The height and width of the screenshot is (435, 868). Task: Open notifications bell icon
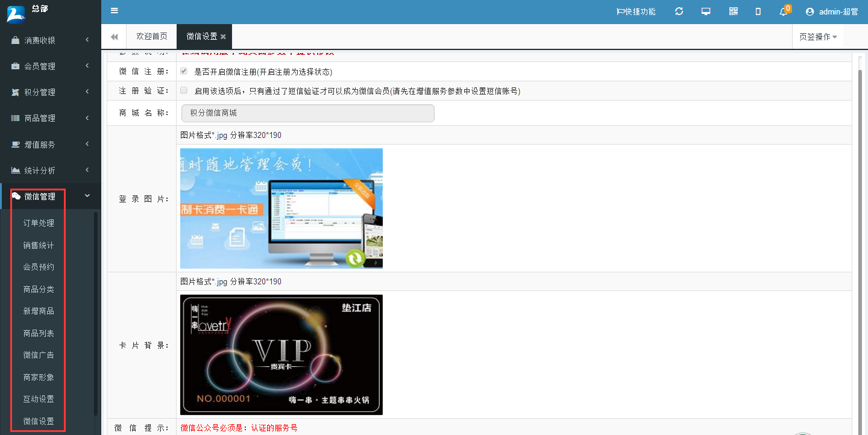point(784,11)
